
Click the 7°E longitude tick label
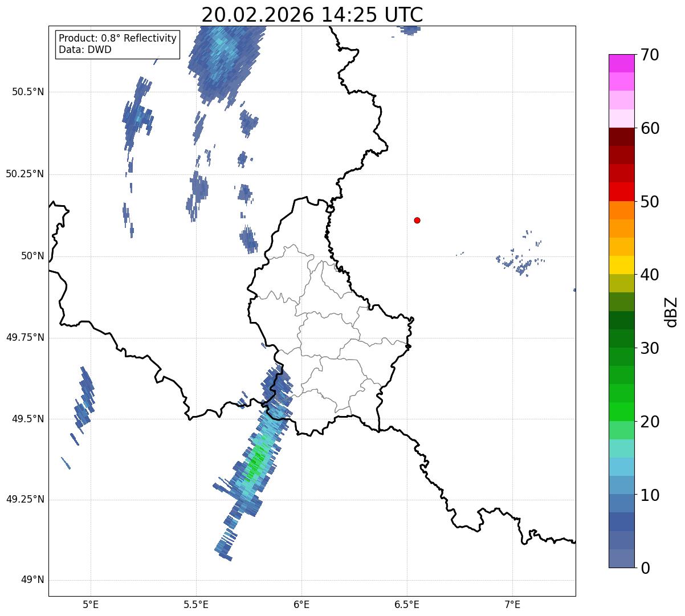coord(512,604)
